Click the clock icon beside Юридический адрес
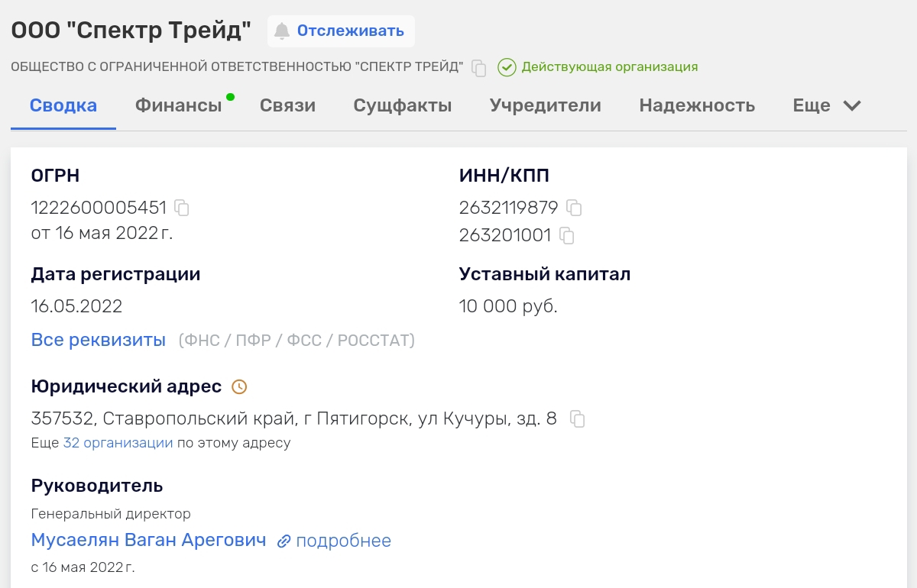Image resolution: width=917 pixels, height=588 pixels. [239, 387]
